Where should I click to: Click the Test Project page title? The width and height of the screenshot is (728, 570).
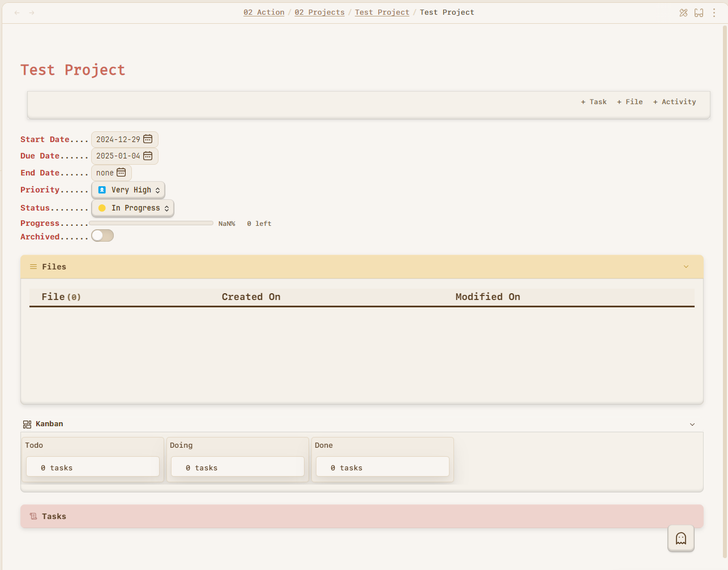point(73,70)
